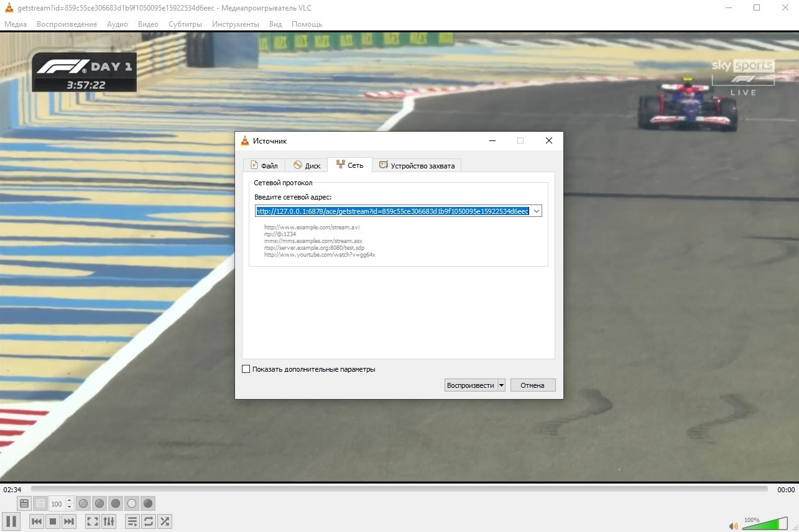Open the Воспроизведение menu
Viewport: 799px width, 532px height.
coord(67,24)
